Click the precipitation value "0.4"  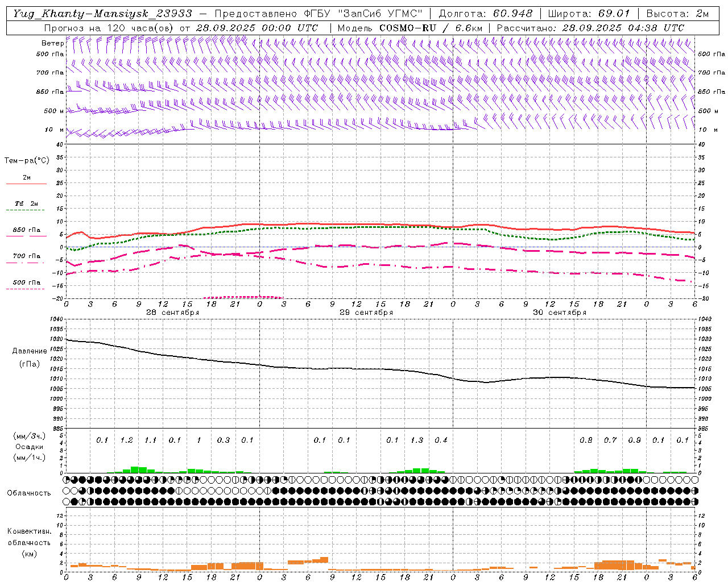tap(441, 440)
